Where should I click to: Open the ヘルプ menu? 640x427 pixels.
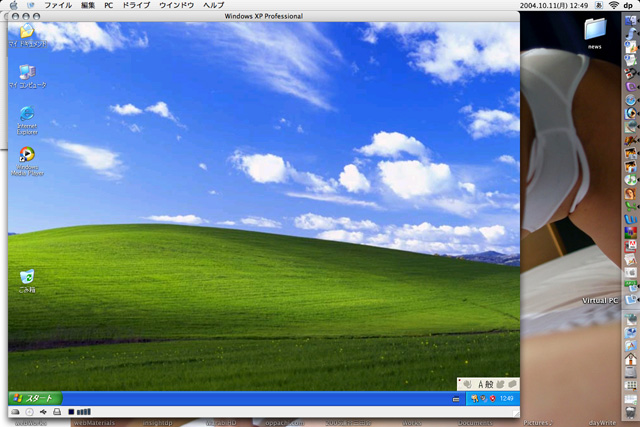pyautogui.click(x=214, y=5)
